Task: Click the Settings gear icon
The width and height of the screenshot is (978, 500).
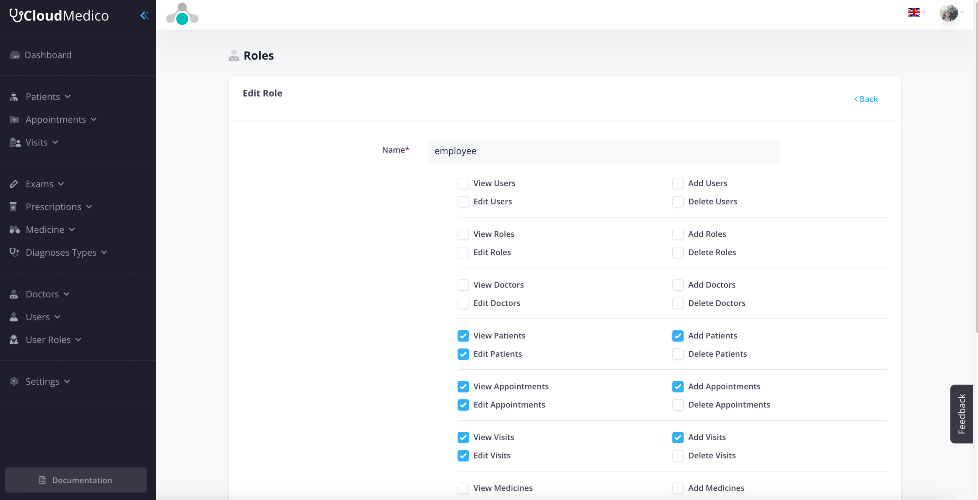Action: pyautogui.click(x=14, y=382)
